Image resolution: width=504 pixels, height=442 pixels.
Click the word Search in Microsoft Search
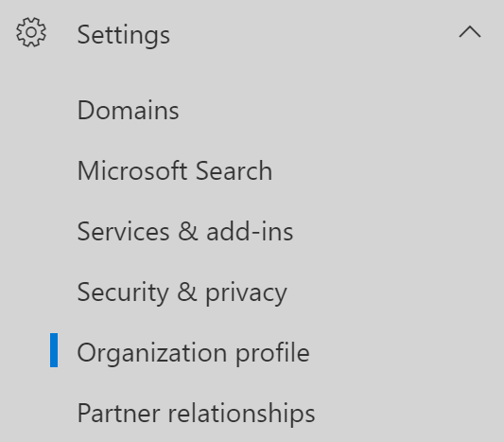pos(234,170)
